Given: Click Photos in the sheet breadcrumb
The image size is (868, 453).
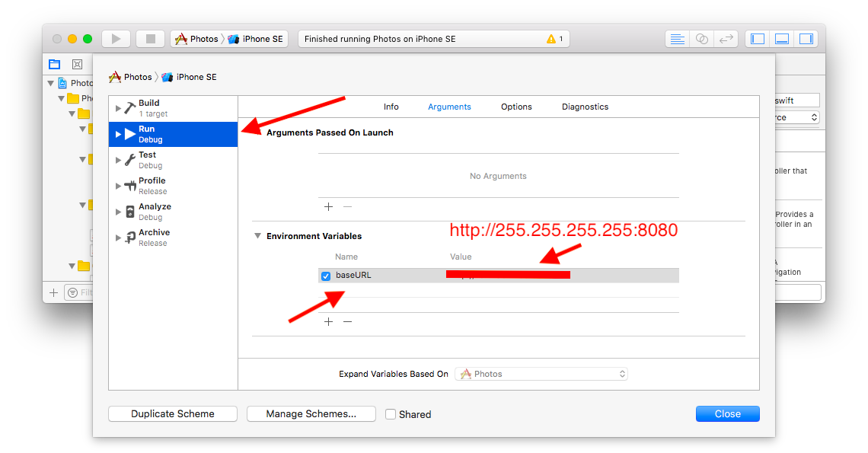Looking at the screenshot, I should click(131, 77).
